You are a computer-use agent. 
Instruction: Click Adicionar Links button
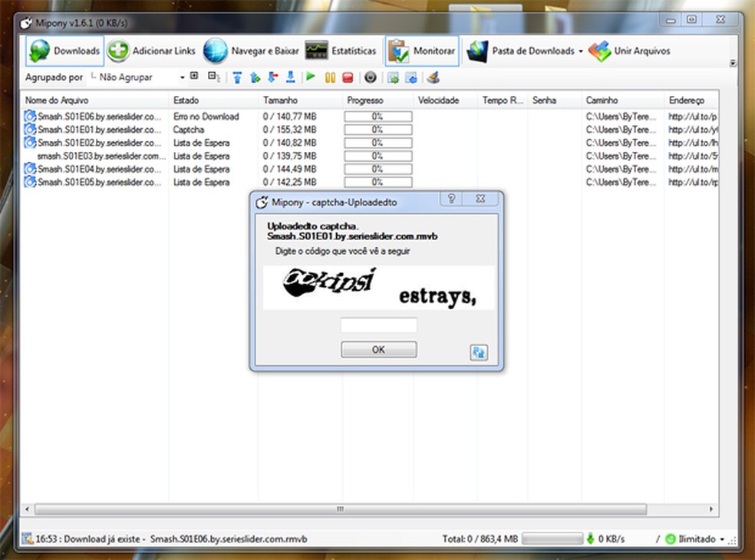[151, 51]
